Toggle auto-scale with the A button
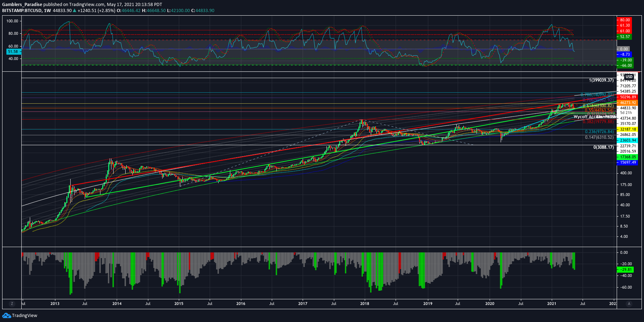This screenshot has height=322, width=644. tap(629, 304)
